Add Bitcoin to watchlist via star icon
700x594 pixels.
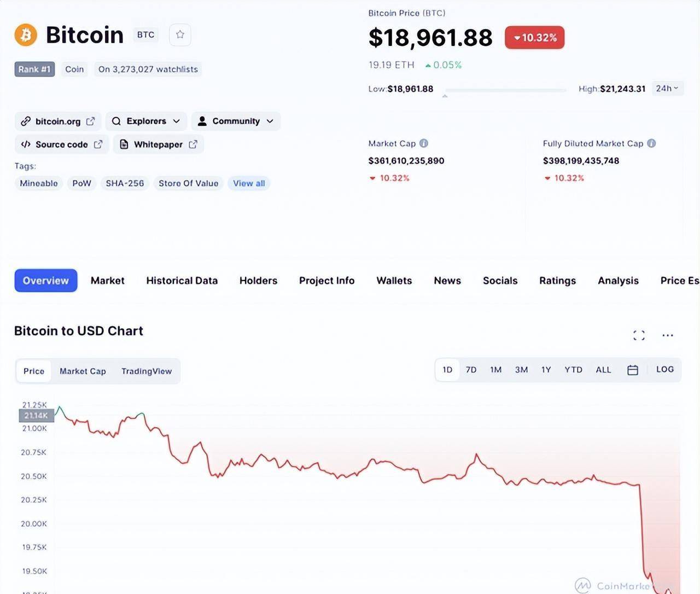click(180, 35)
